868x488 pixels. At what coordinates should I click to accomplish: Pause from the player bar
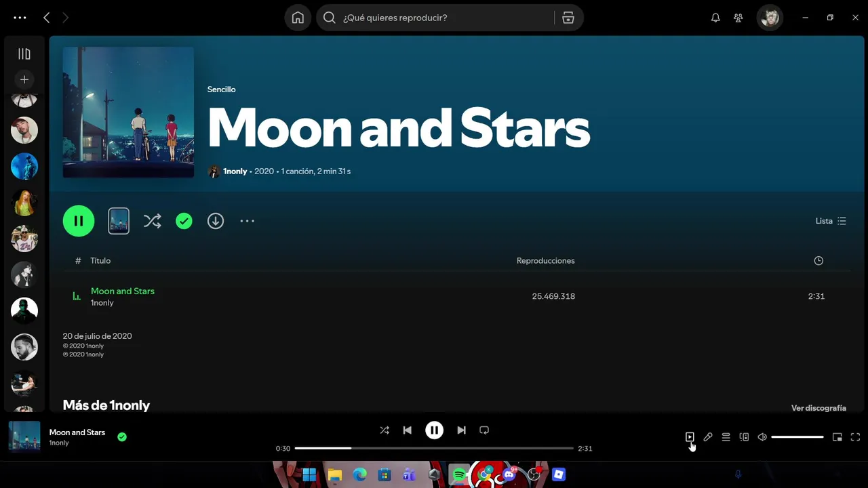(434, 430)
